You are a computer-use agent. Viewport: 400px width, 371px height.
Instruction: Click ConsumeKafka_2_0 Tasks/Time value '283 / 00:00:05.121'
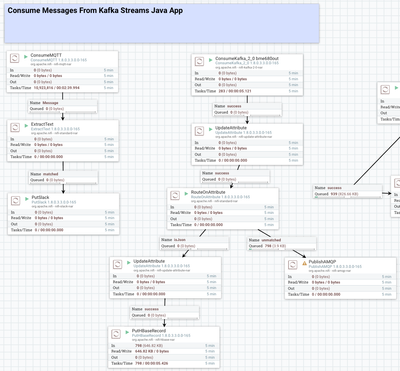[x=235, y=91]
